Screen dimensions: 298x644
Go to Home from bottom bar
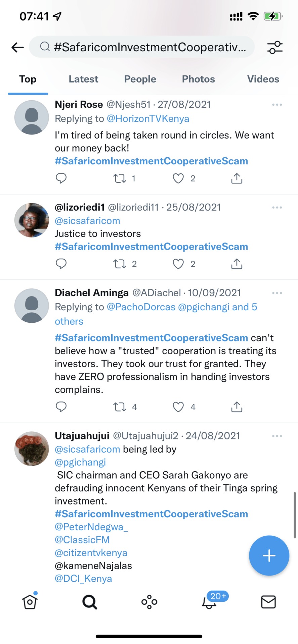pos(30,602)
